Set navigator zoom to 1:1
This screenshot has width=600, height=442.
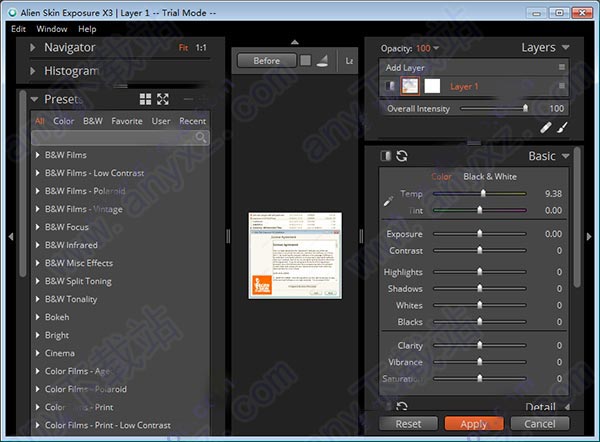pos(201,47)
